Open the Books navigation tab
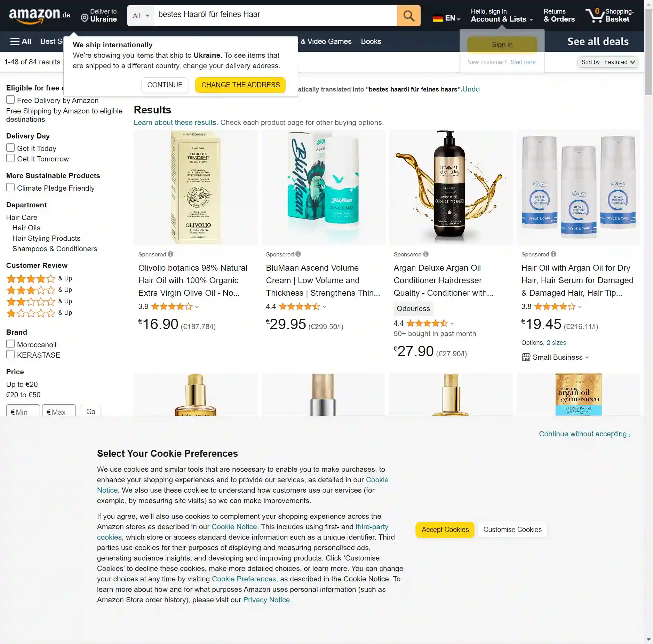The width and height of the screenshot is (653, 644). click(371, 41)
